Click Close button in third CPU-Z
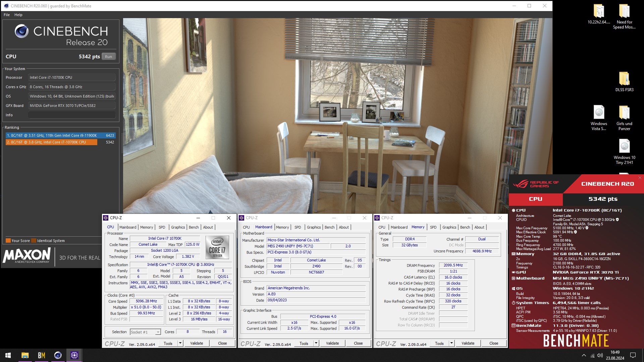Viewport: 644px width, 362px height. click(494, 343)
